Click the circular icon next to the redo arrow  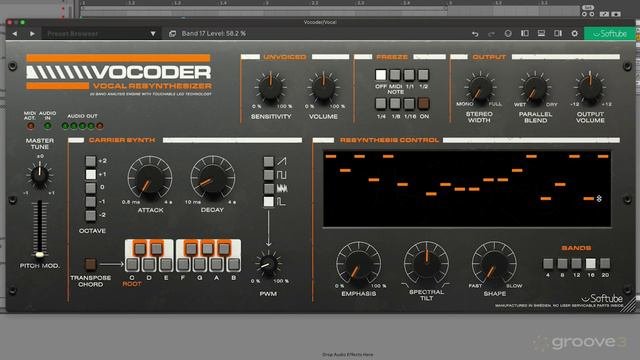pyautogui.click(x=508, y=33)
